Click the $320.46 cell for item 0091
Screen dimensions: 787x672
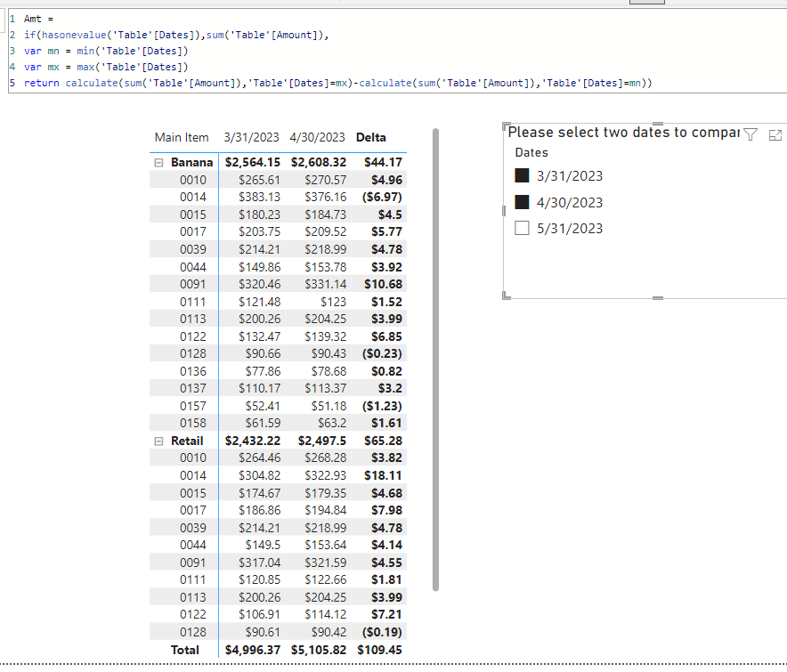[x=259, y=284]
